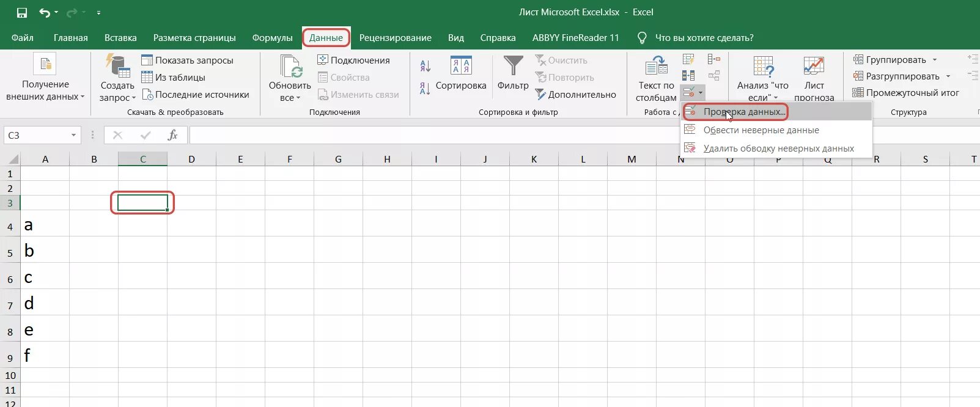The width and height of the screenshot is (980, 407).
Task: Open the Разгруппировать dropdown arrow
Action: (948, 76)
